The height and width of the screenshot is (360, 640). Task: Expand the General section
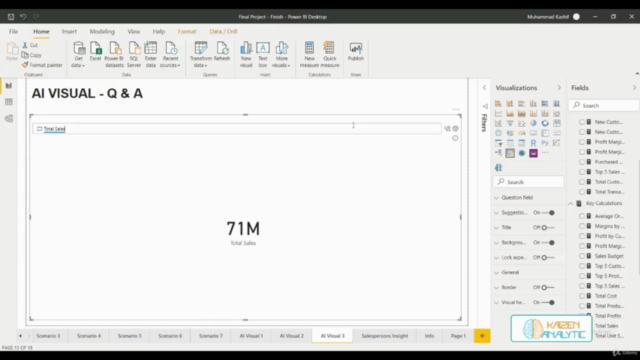496,272
